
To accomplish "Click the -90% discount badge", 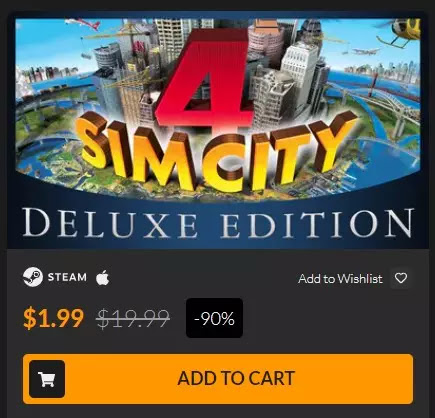I will (214, 318).
